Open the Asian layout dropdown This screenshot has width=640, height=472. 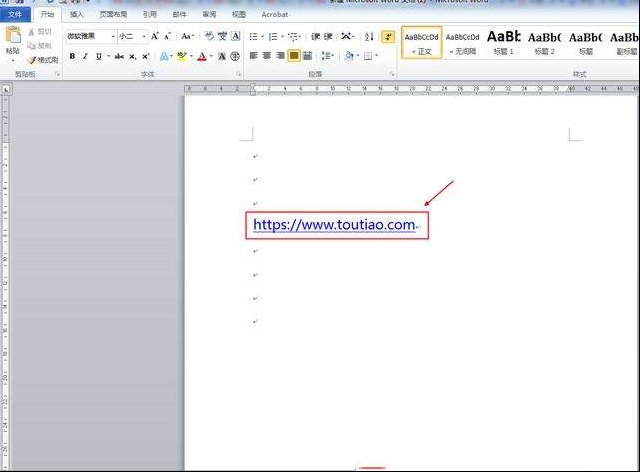(347, 37)
